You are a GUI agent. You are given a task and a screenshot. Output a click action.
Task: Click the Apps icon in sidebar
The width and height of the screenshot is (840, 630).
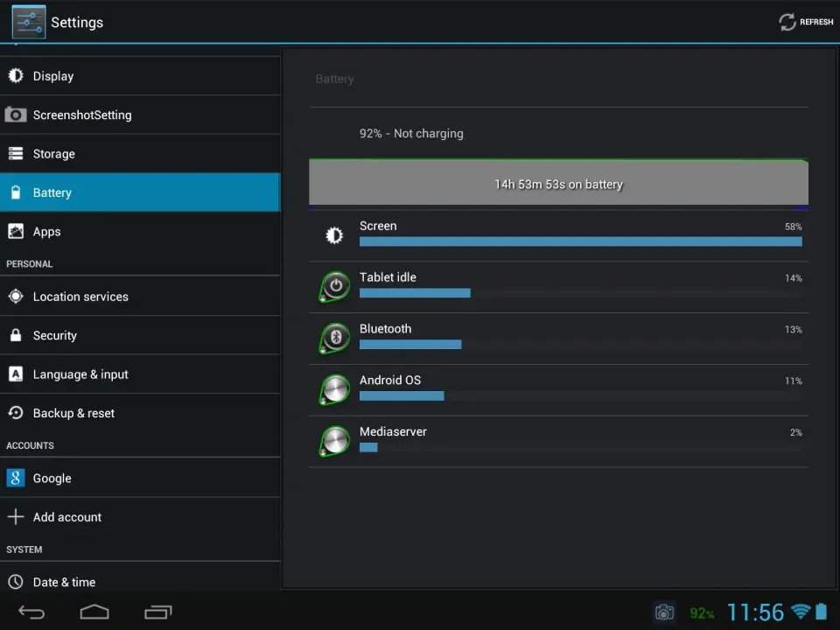pos(16,232)
